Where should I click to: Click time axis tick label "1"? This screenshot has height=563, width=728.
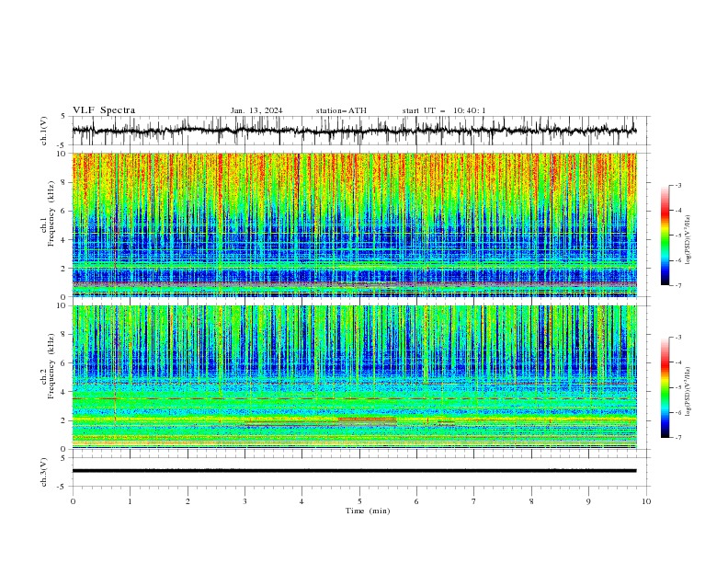(130, 501)
